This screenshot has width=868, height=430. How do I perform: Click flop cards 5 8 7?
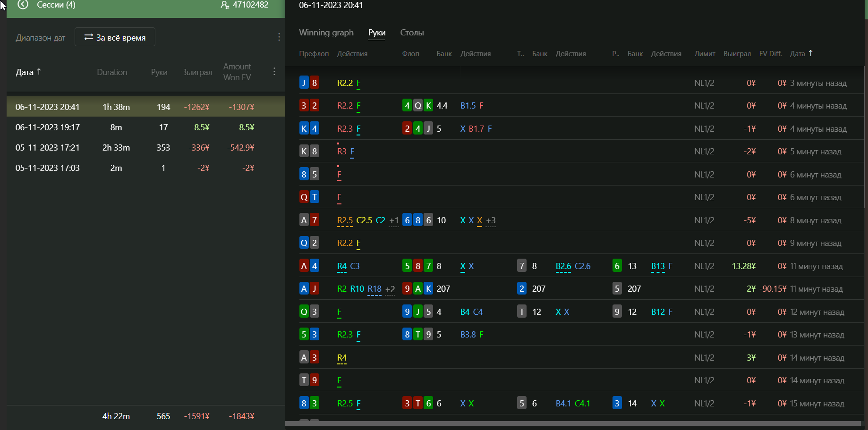[418, 266]
